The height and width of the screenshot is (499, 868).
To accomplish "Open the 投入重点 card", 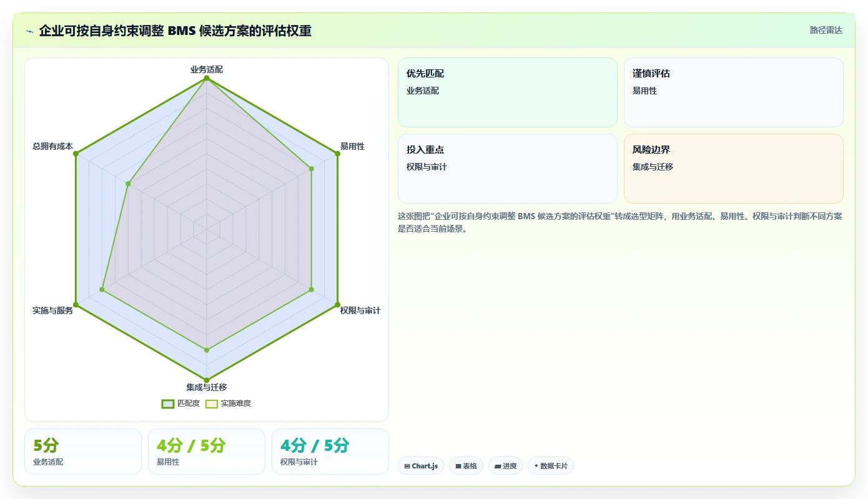I will (508, 169).
